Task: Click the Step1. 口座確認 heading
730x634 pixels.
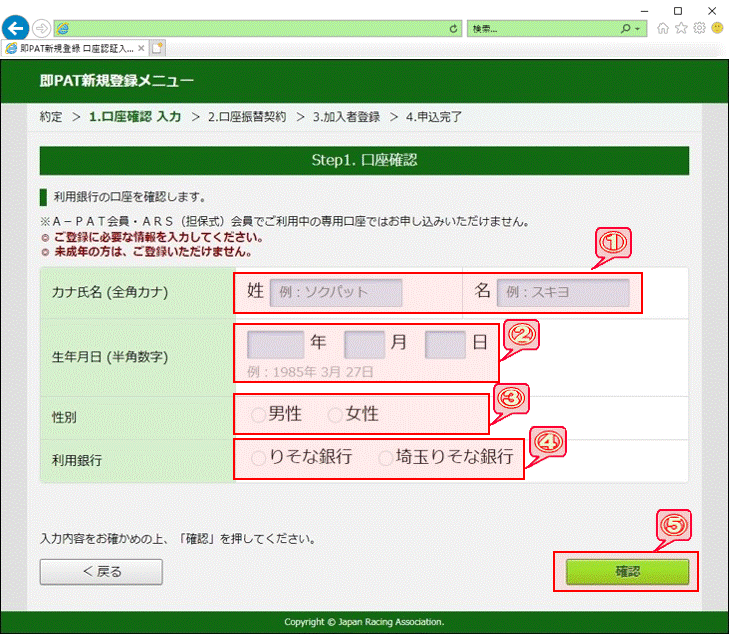Action: (x=364, y=161)
